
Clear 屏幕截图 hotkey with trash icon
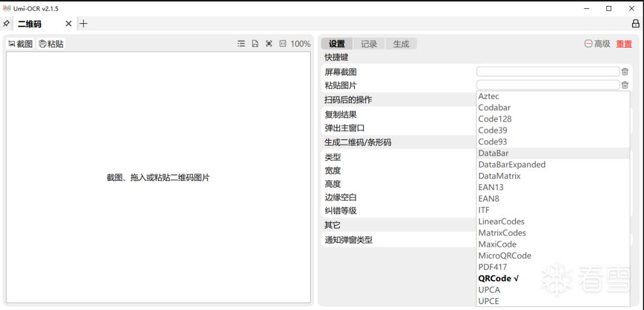click(x=625, y=72)
